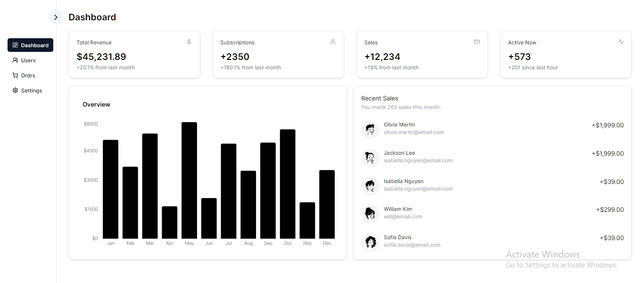Viewport: 644px width, 283px height.
Task: Click the +2350 subscriptions value
Action: 235,57
